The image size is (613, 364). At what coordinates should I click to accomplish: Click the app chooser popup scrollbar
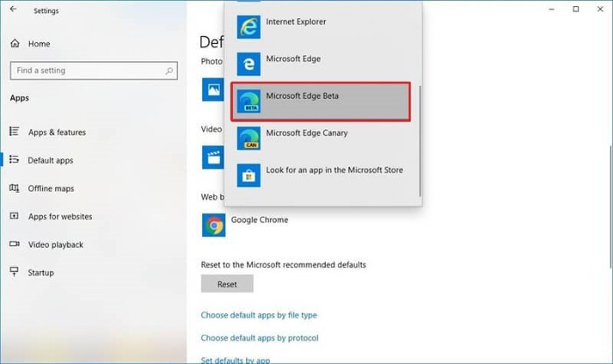[419, 141]
